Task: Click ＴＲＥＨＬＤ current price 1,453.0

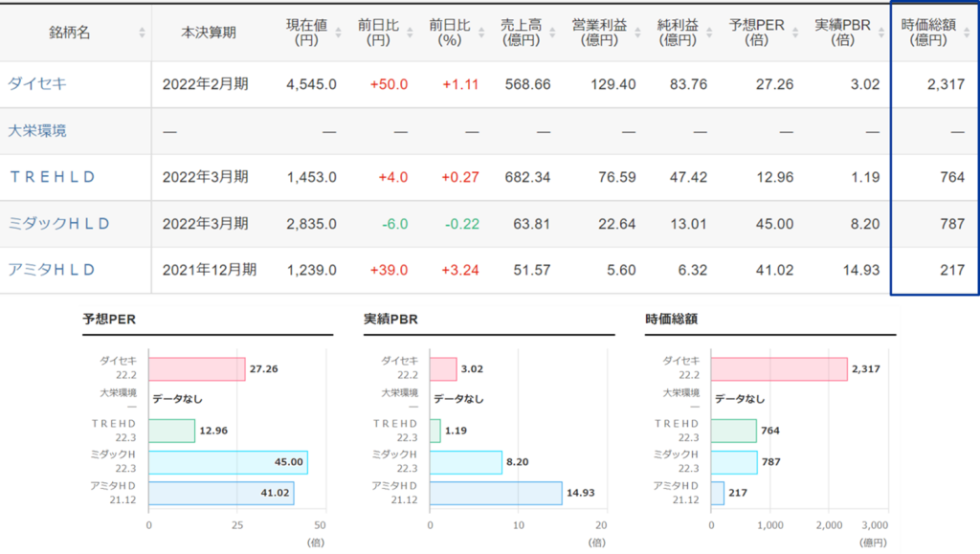Action: 311,177
